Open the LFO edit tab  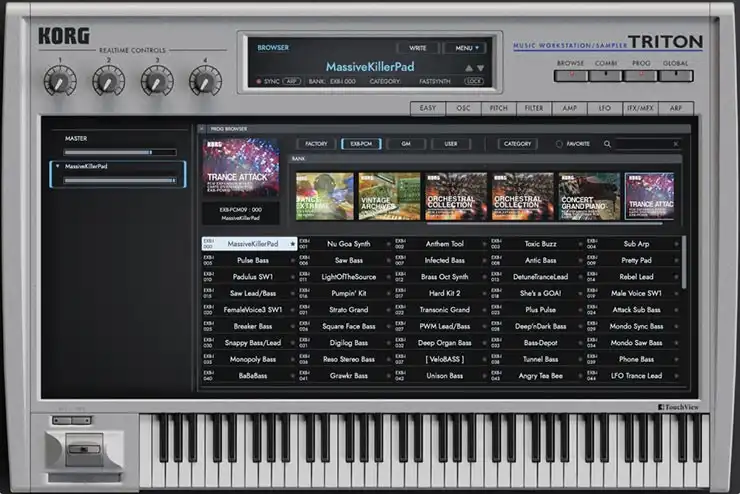[605, 108]
